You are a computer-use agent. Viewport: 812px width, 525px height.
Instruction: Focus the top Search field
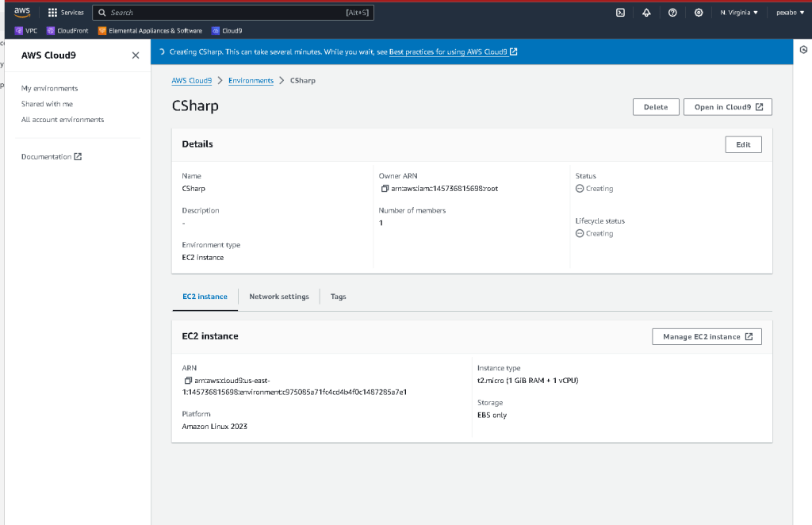click(233, 13)
